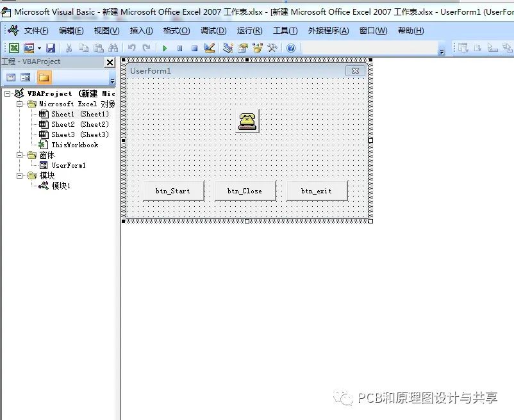514x420 pixels.
Task: Open the Toolbox hammer-wrench icon
Action: [x=272, y=48]
